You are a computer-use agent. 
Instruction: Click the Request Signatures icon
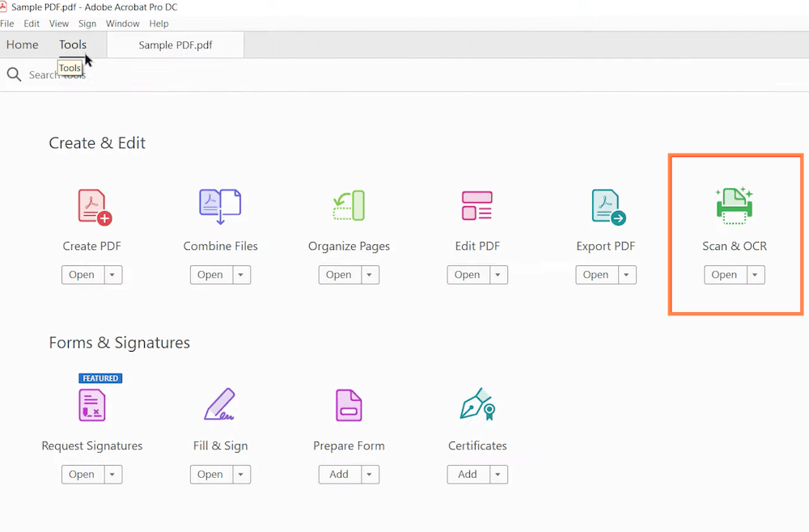coord(92,405)
